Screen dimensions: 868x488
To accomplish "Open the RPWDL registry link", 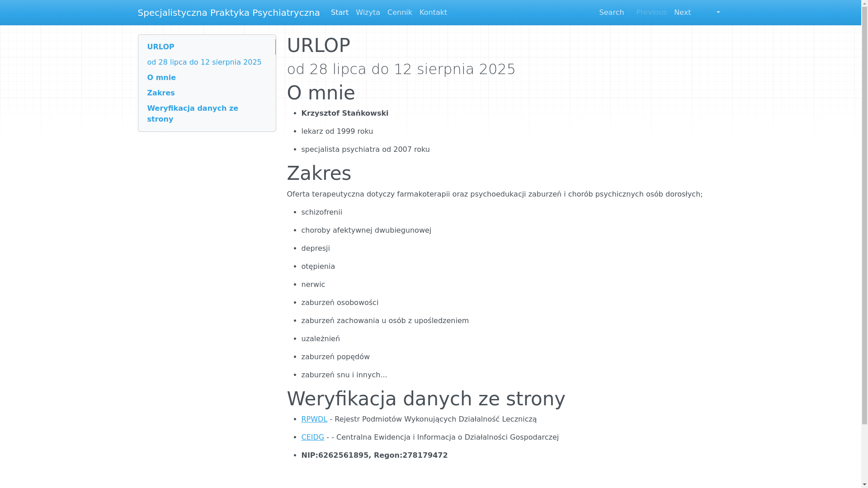I will [314, 419].
